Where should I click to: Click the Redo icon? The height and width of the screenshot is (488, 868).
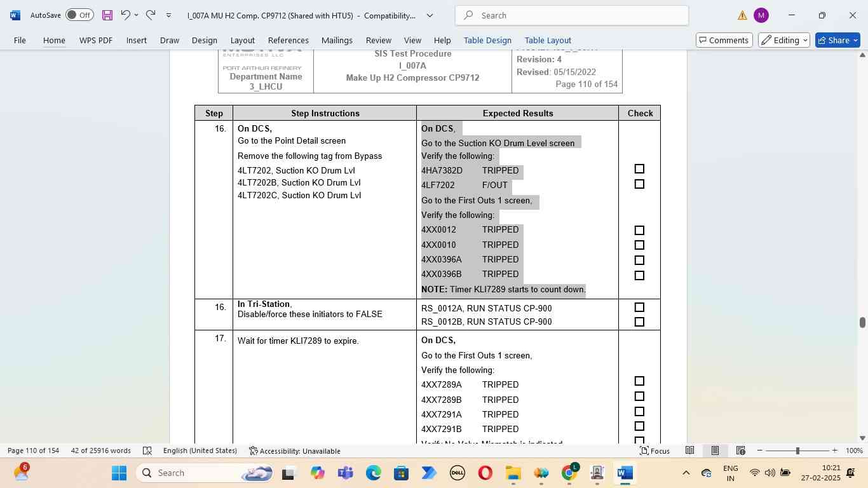pos(151,15)
